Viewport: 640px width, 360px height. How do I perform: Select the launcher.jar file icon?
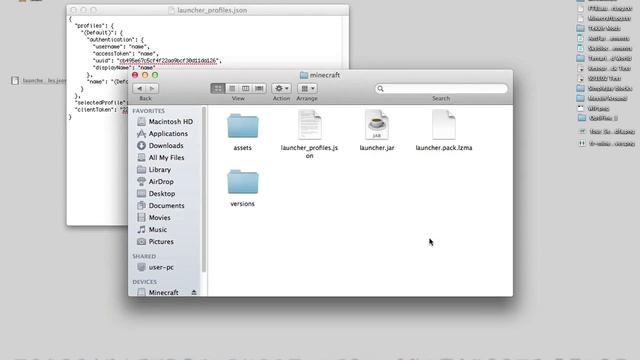376,125
